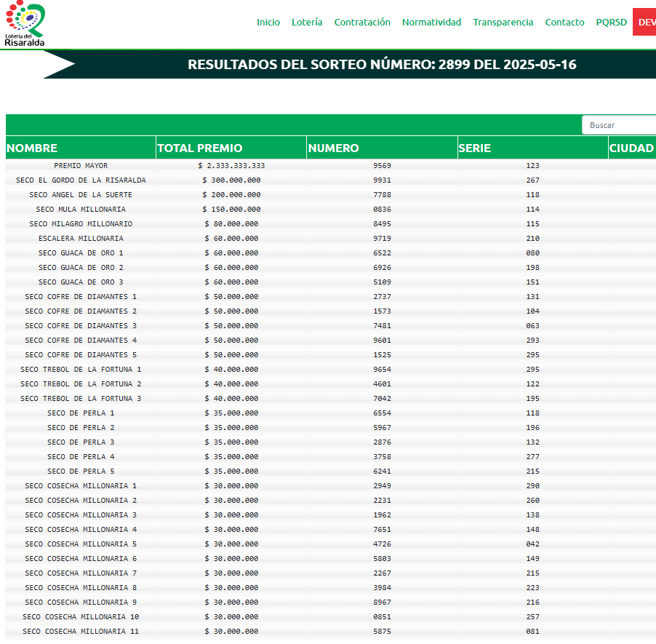
Task: Click winning number 9569
Action: coord(382,166)
